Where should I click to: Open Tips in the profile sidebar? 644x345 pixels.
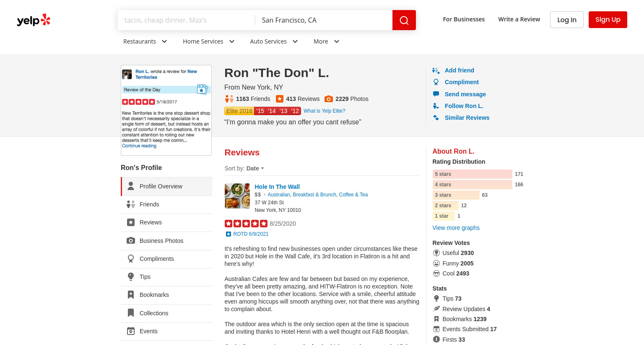tap(166, 277)
